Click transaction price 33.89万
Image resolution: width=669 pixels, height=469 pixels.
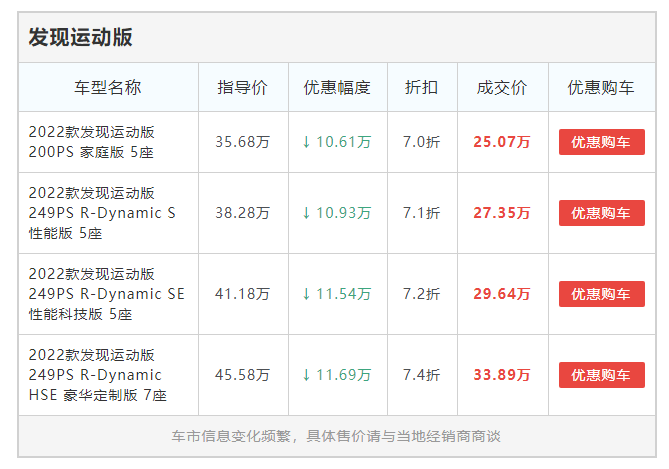tap(502, 375)
